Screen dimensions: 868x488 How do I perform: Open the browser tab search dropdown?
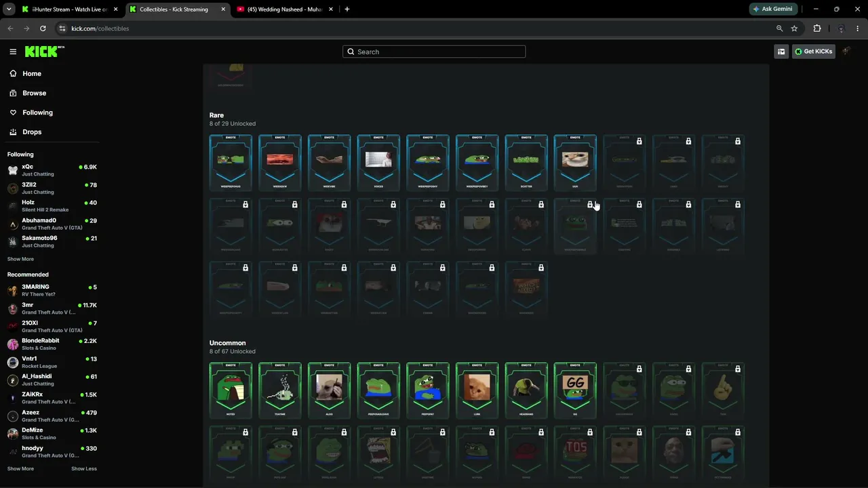(9, 9)
